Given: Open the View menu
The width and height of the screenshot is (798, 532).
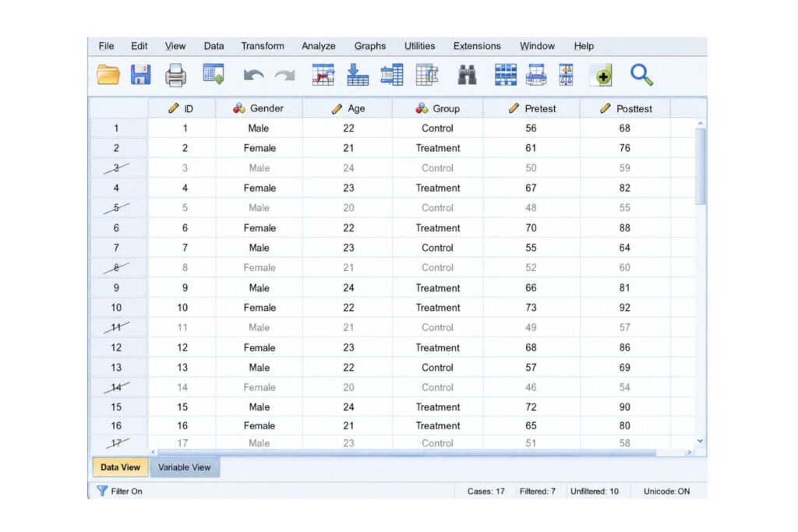Looking at the screenshot, I should click(x=175, y=46).
